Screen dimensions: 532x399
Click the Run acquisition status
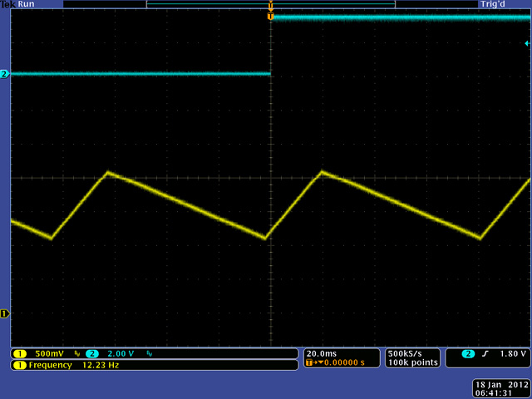point(27,4)
